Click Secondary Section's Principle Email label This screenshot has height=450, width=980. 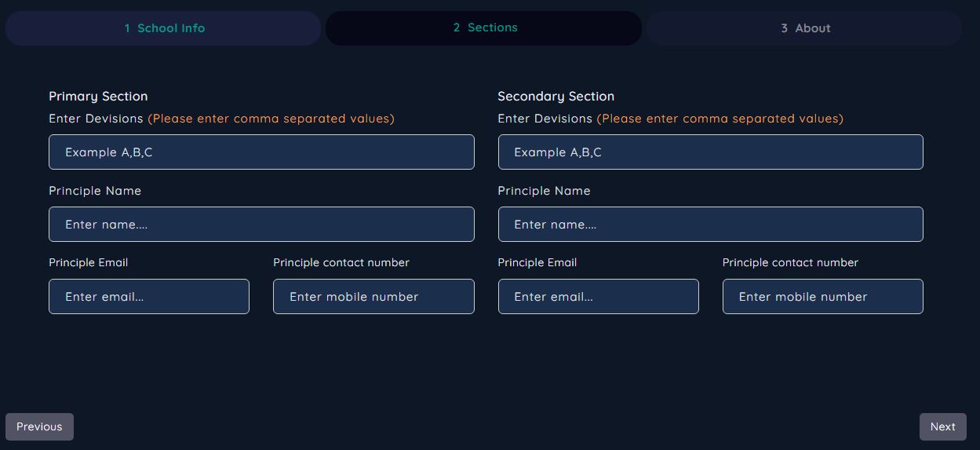pos(537,262)
